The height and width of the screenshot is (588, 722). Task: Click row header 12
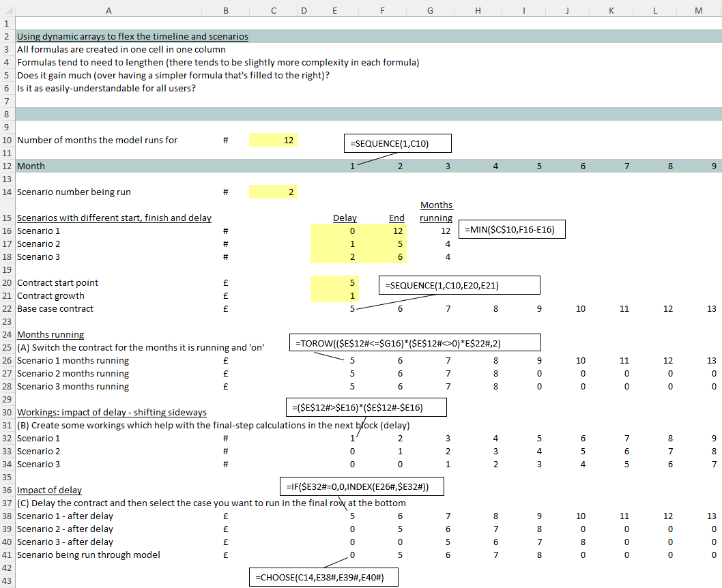pyautogui.click(x=7, y=166)
